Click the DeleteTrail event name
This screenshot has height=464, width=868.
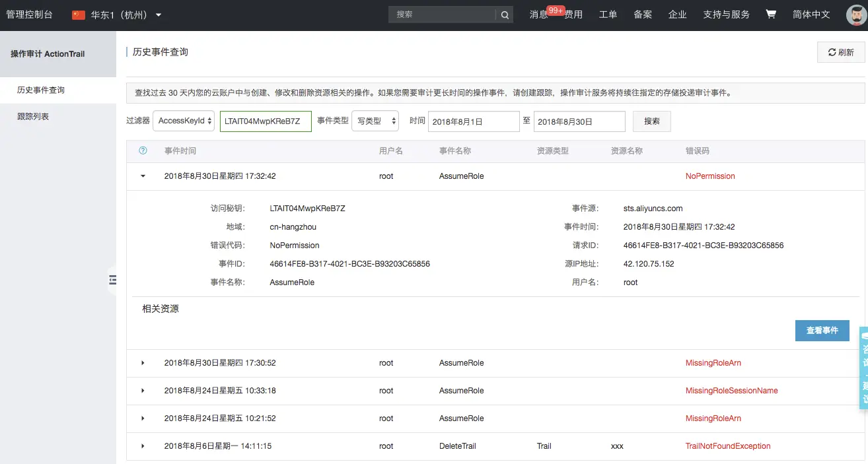[458, 446]
